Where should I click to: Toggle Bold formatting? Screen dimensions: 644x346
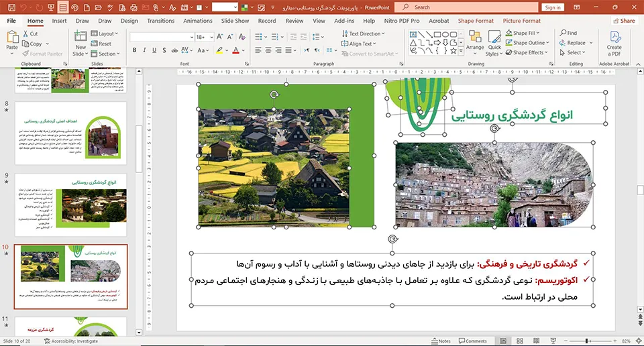[134, 50]
